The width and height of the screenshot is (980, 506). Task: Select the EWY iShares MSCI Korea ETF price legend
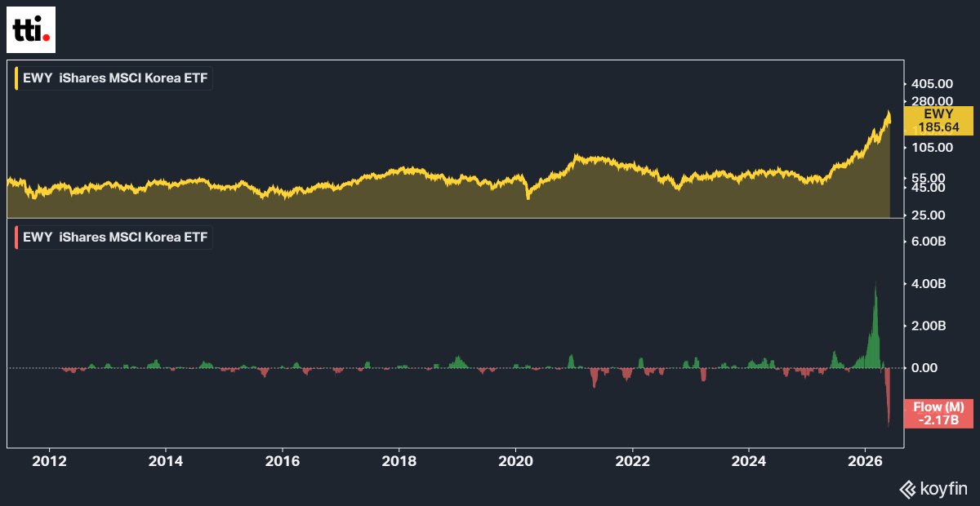(114, 79)
